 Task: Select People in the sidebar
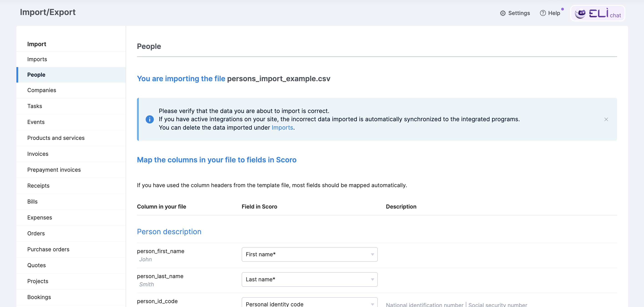71,75
